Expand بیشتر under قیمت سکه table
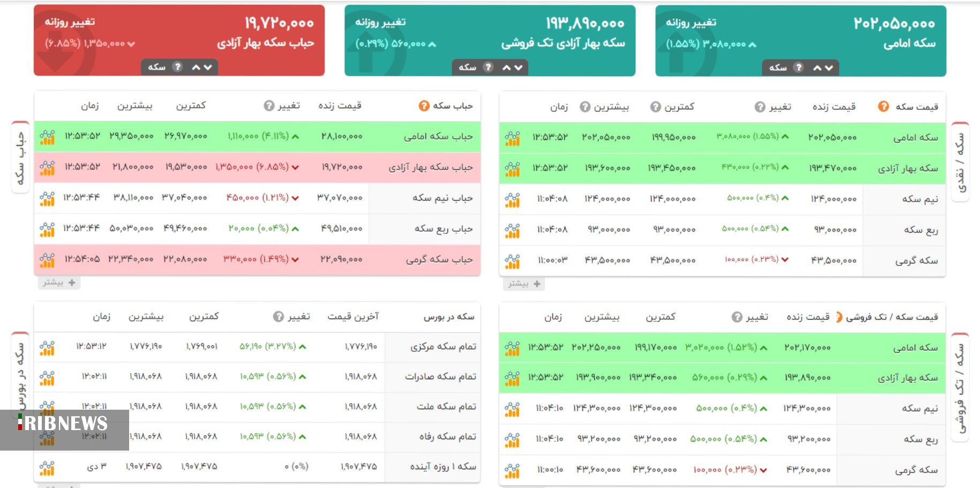Image resolution: width=980 pixels, height=488 pixels. click(524, 284)
